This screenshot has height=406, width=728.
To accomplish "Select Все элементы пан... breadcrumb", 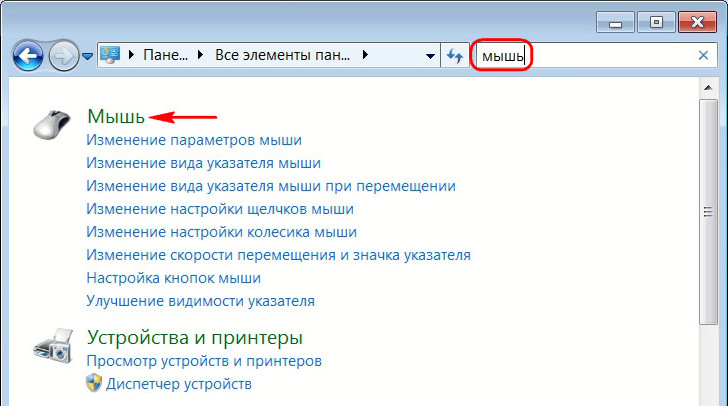I will tap(282, 55).
